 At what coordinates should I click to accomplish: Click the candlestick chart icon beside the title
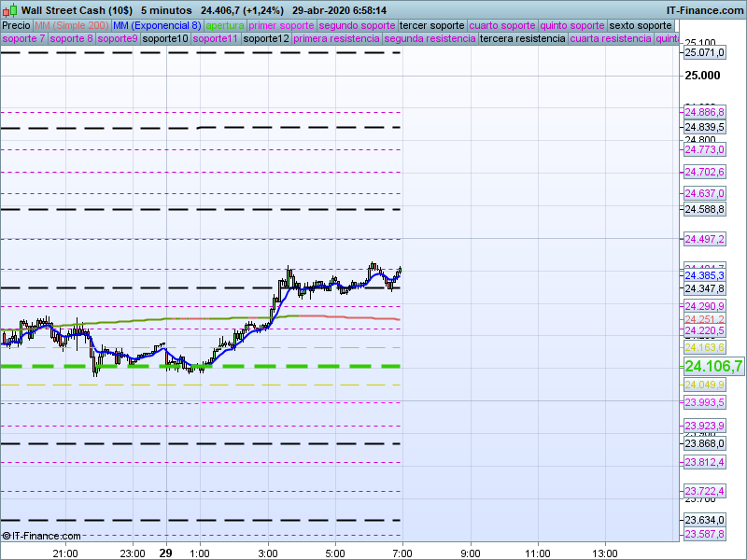(9, 10)
